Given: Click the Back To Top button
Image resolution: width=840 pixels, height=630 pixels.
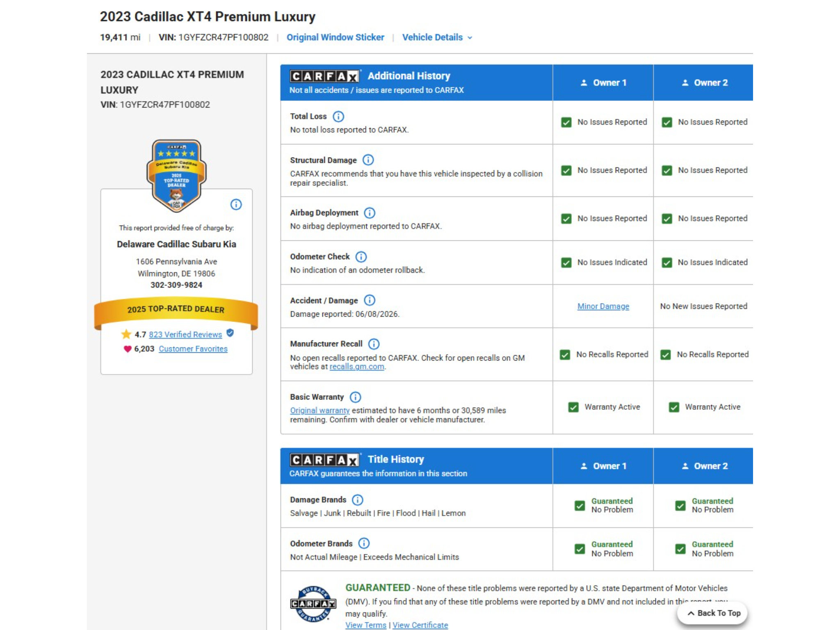Looking at the screenshot, I should (712, 613).
